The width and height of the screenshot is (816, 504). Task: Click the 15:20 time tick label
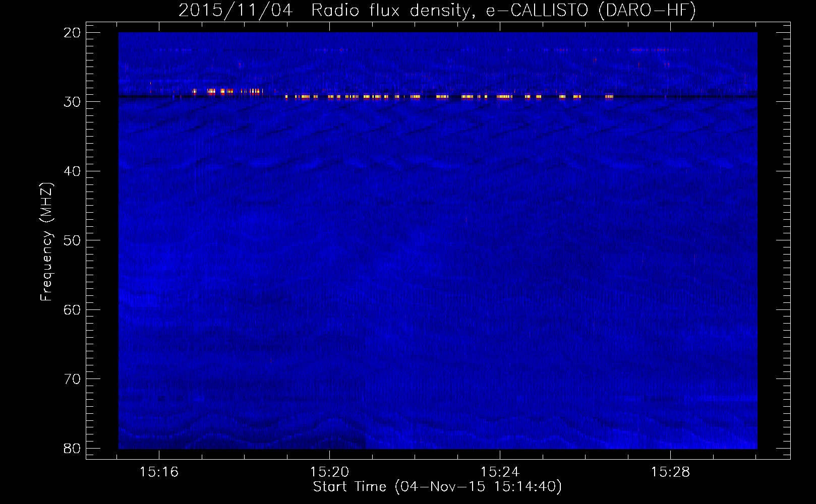click(329, 472)
